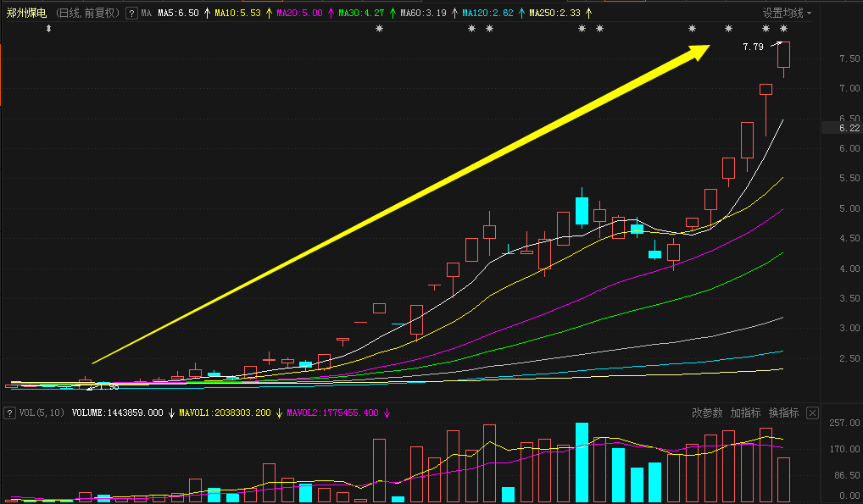Click the 5.50 price axis label
Image resolution: width=863 pixels, height=504 pixels.
pos(849,178)
